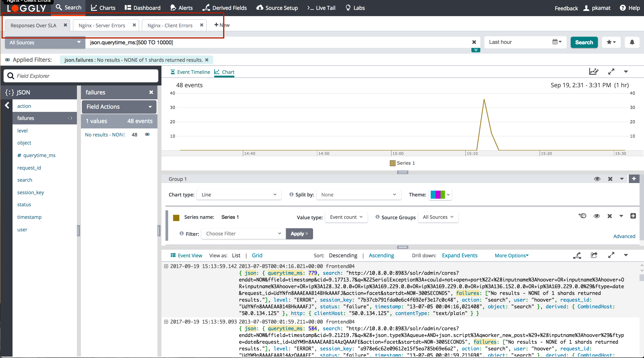
Task: Toggle Group 1 visibility eye icon
Action: tap(597, 179)
